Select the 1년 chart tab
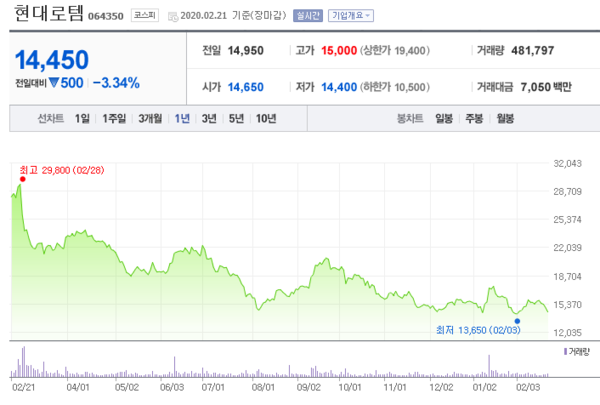 [182, 118]
